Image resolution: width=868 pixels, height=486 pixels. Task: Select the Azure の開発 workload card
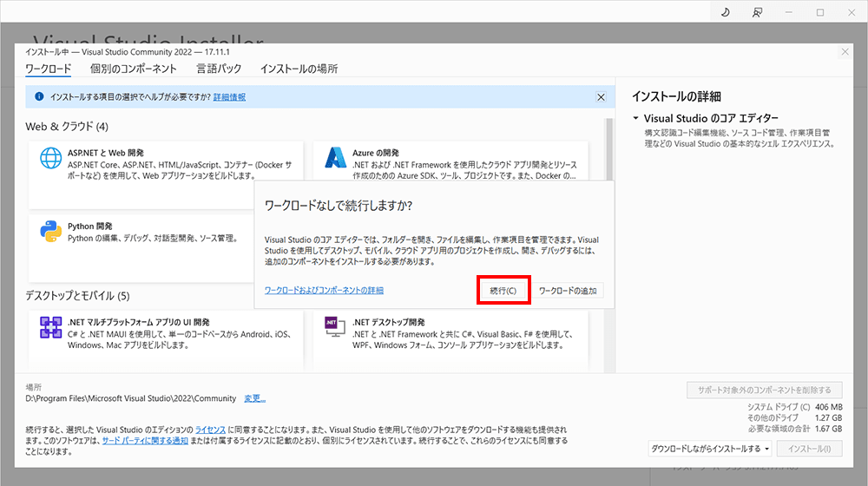tap(450, 161)
